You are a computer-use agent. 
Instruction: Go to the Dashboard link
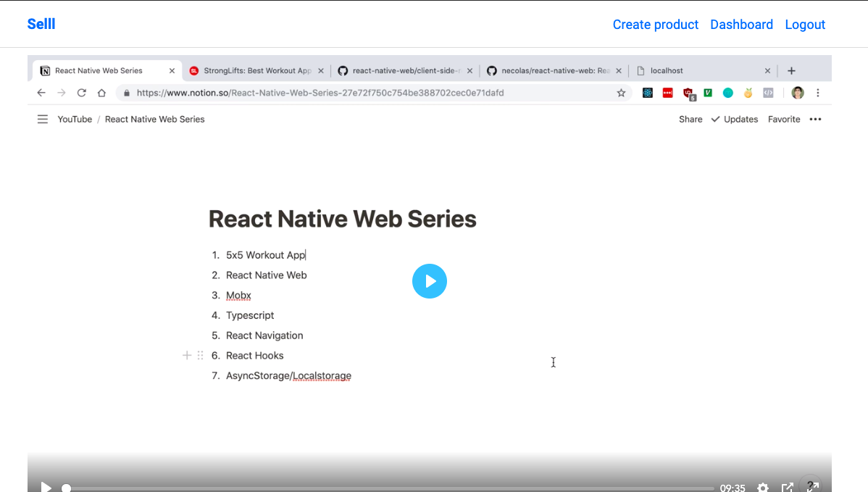point(741,25)
